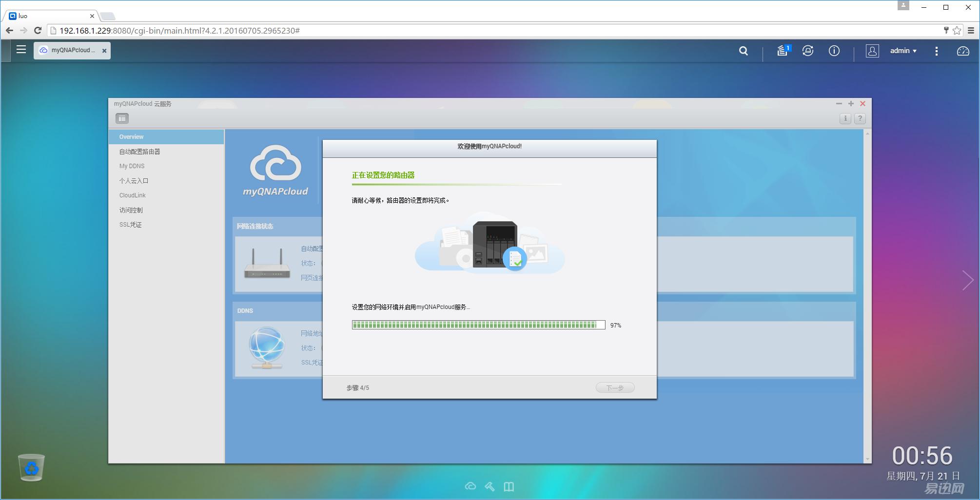
Task: Go to next desktop page arrow
Action: point(968,280)
